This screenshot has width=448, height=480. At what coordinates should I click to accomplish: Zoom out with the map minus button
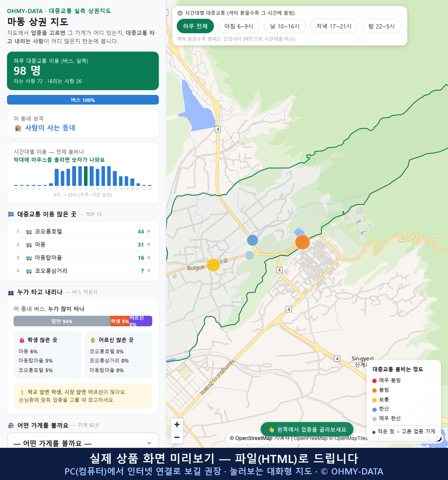[177, 437]
